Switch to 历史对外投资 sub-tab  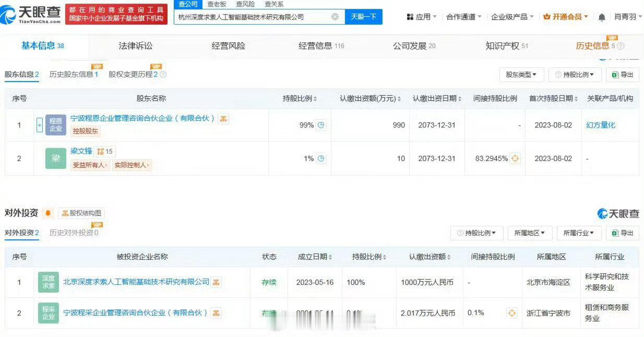(x=74, y=233)
